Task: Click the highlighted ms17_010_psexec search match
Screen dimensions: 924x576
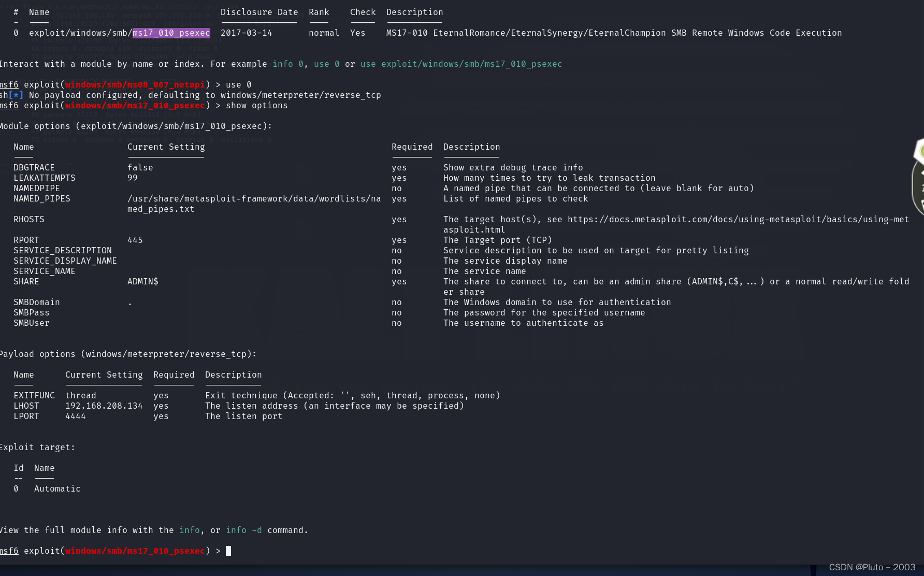Action: point(171,33)
